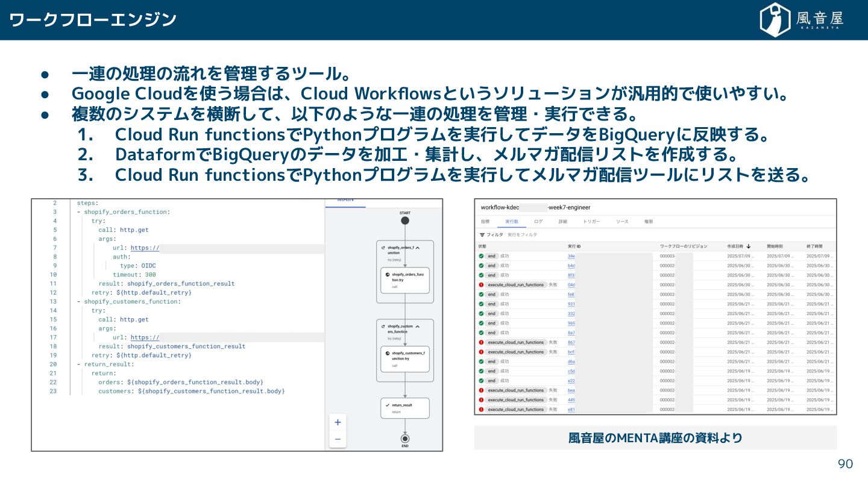Click the 状態 column header
868x488 pixels.
pyautogui.click(x=482, y=246)
